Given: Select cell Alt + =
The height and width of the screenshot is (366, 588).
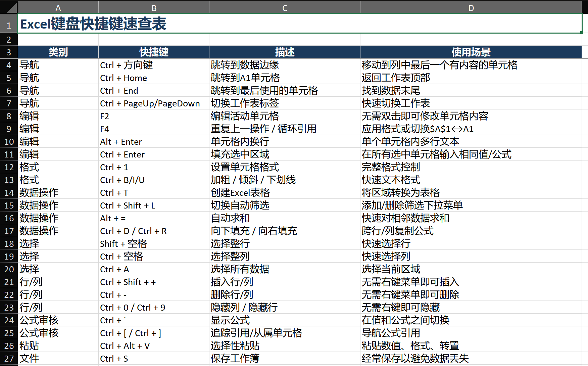Looking at the screenshot, I should tap(154, 218).
